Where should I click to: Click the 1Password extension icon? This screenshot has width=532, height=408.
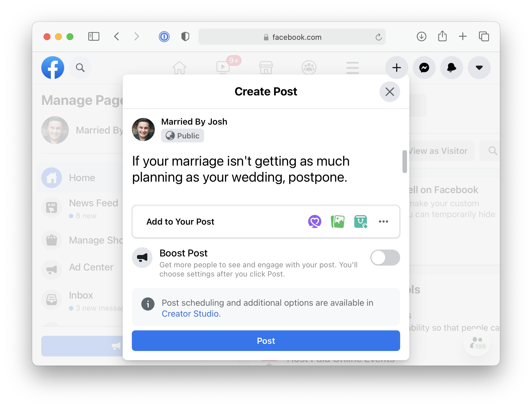point(164,37)
